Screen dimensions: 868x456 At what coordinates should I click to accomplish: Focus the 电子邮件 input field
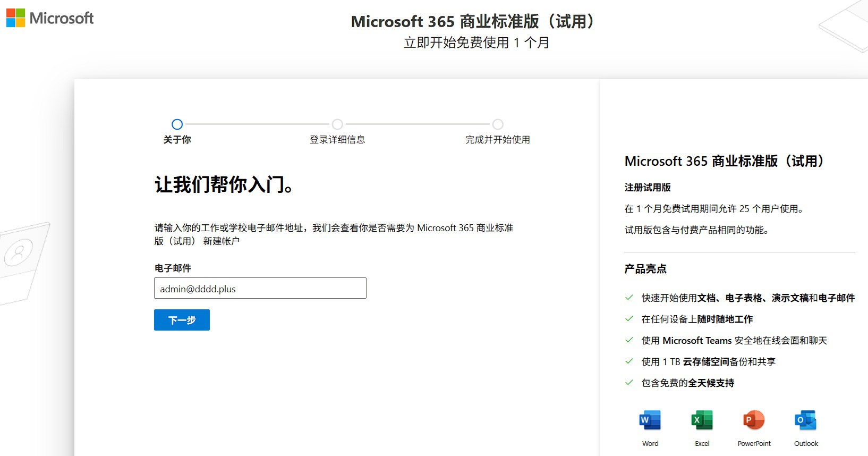[x=260, y=288]
